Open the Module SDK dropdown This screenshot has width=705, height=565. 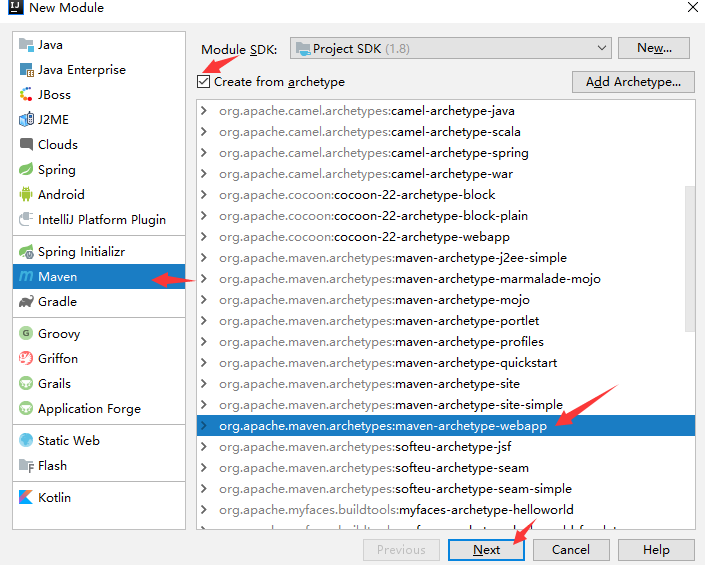click(x=451, y=48)
